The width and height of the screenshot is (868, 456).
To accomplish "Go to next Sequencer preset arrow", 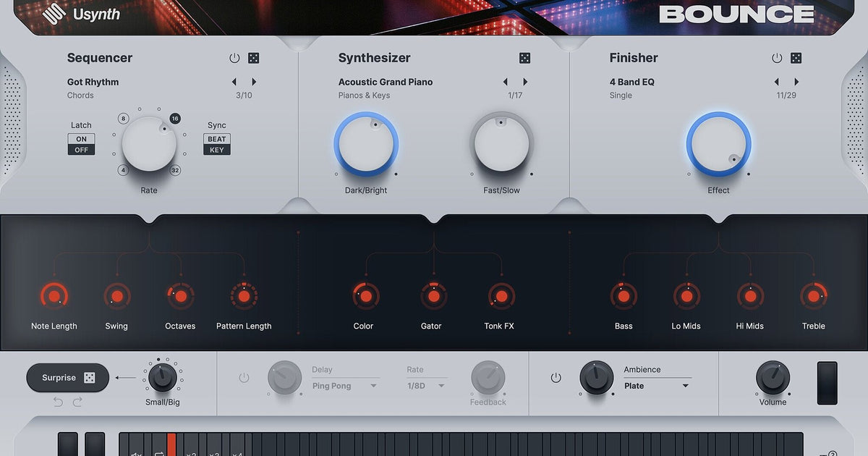I will 254,82.
